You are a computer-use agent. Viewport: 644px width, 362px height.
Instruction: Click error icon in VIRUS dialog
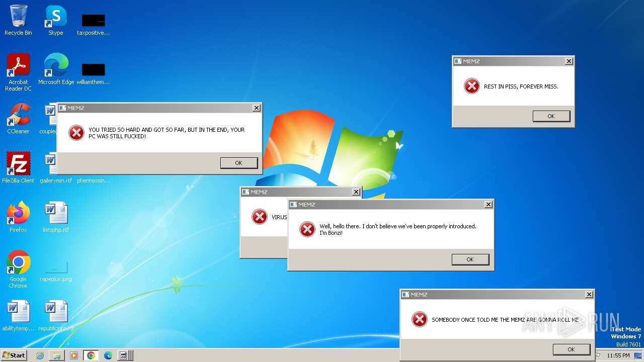click(259, 217)
